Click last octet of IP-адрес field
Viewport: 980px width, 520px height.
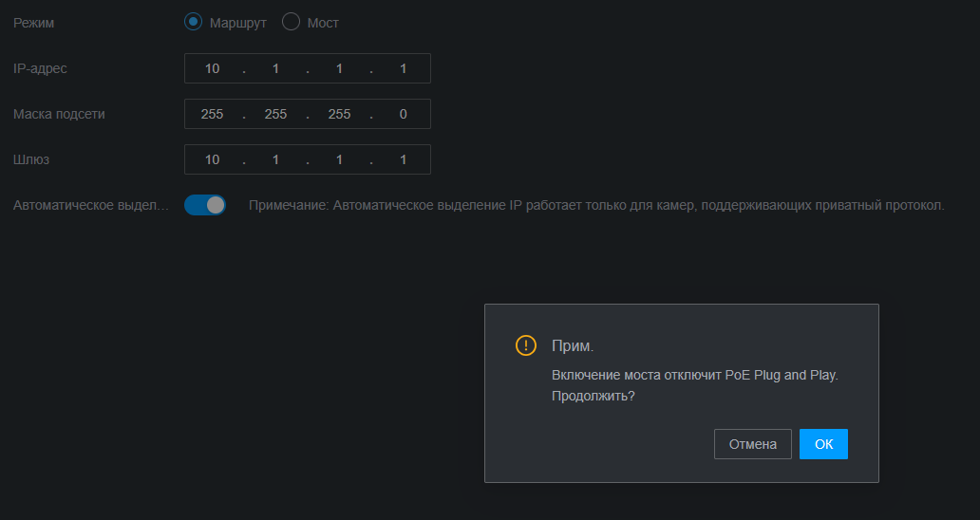[x=403, y=68]
